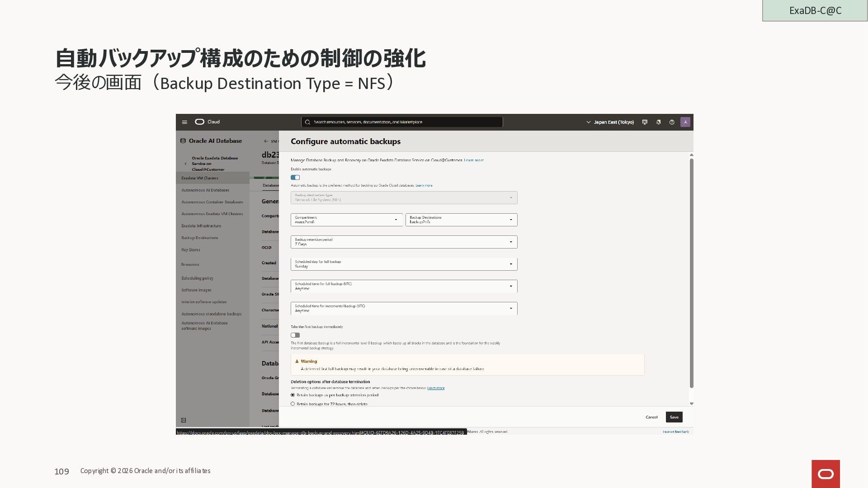Open the user profile avatar
This screenshot has height=488, width=868.
(x=685, y=122)
